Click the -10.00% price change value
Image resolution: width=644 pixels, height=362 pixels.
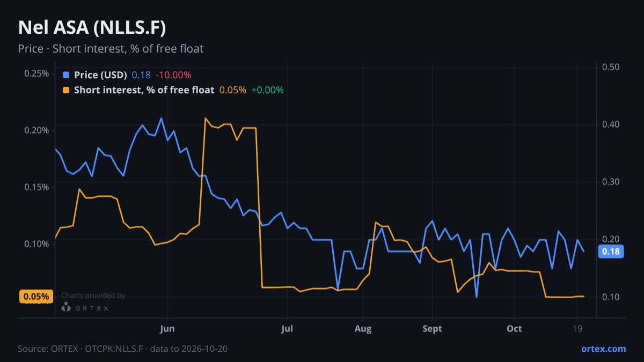point(173,75)
